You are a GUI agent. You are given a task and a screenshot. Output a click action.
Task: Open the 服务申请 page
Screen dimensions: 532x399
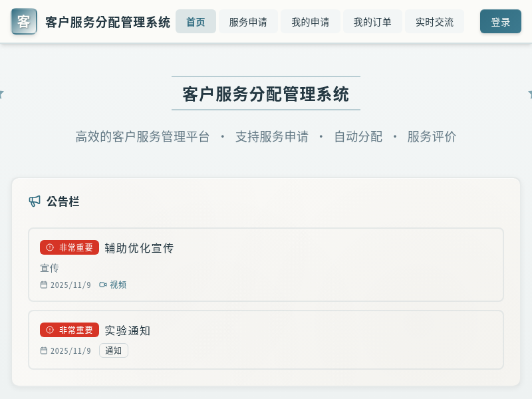point(248,21)
